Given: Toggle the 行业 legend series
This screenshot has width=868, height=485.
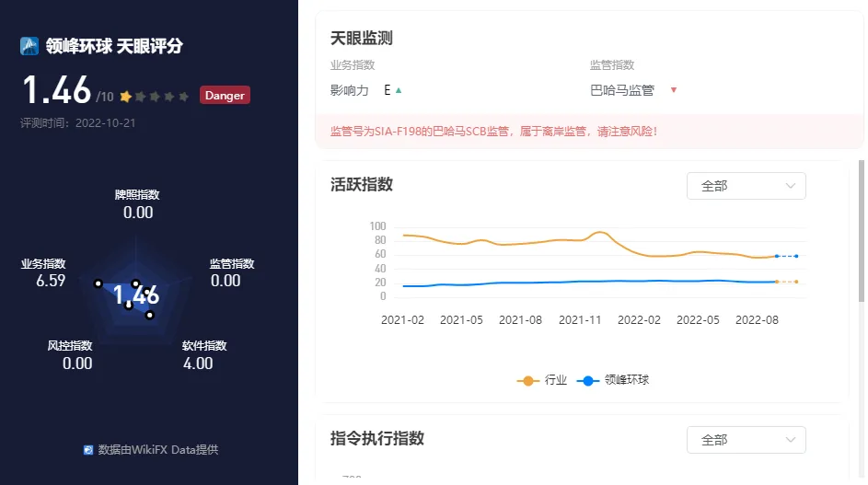Looking at the screenshot, I should point(542,380).
